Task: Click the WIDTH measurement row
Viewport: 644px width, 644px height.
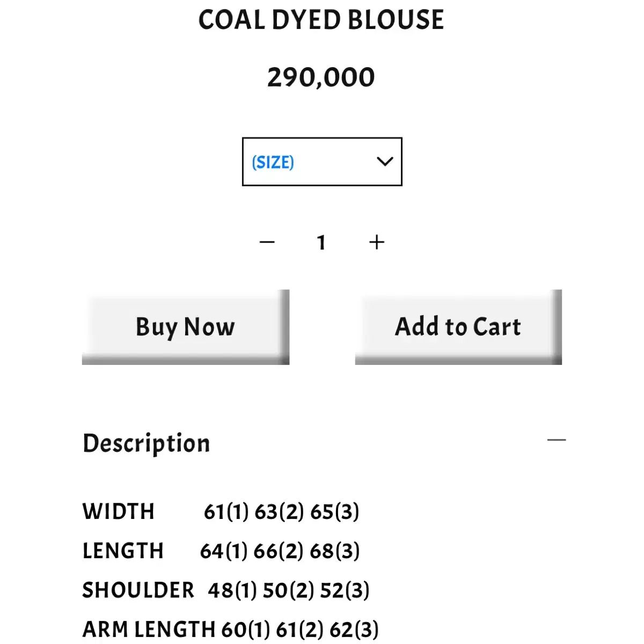Action: tap(221, 511)
